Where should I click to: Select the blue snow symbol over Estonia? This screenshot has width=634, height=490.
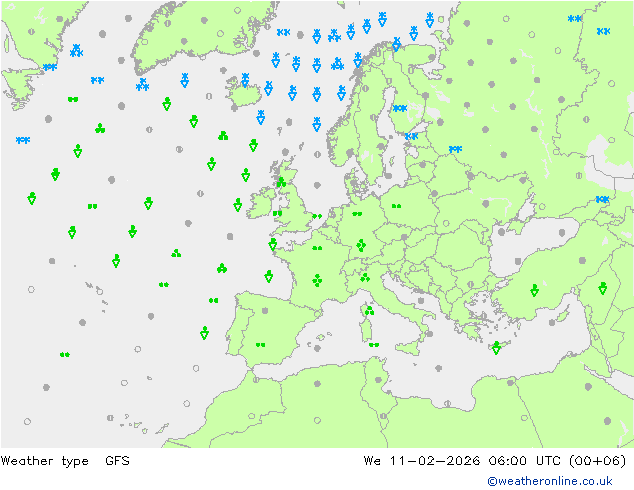[412, 136]
